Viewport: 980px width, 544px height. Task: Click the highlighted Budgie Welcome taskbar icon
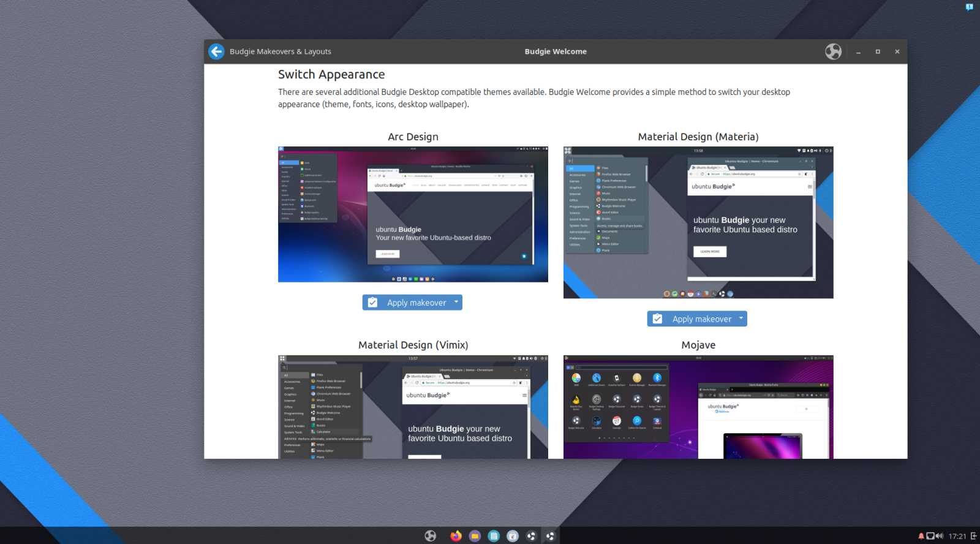550,536
